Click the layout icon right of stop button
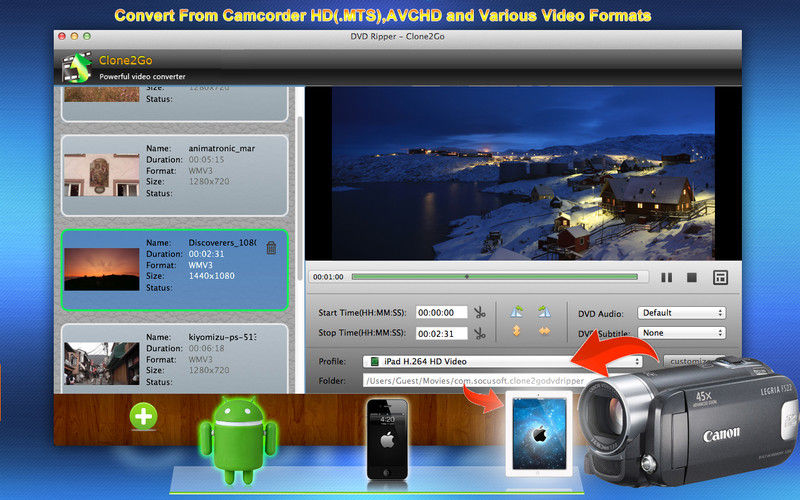 pyautogui.click(x=720, y=278)
